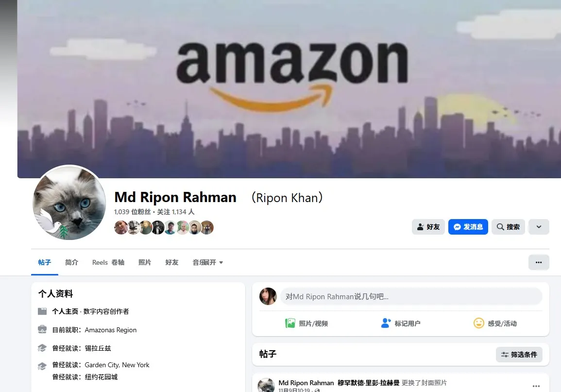Viewport: 561px width, 392px height.
Task: Switch to the 简介 tab
Action: 71,262
